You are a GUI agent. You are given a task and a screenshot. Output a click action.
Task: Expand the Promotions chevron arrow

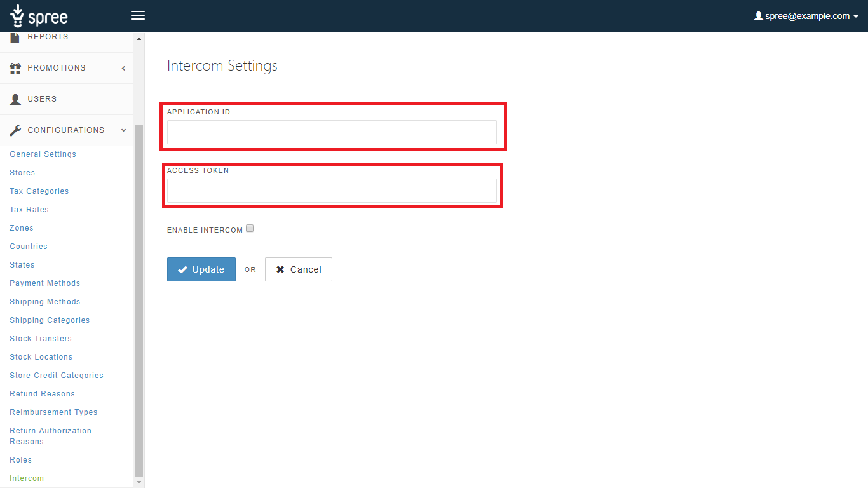(124, 68)
